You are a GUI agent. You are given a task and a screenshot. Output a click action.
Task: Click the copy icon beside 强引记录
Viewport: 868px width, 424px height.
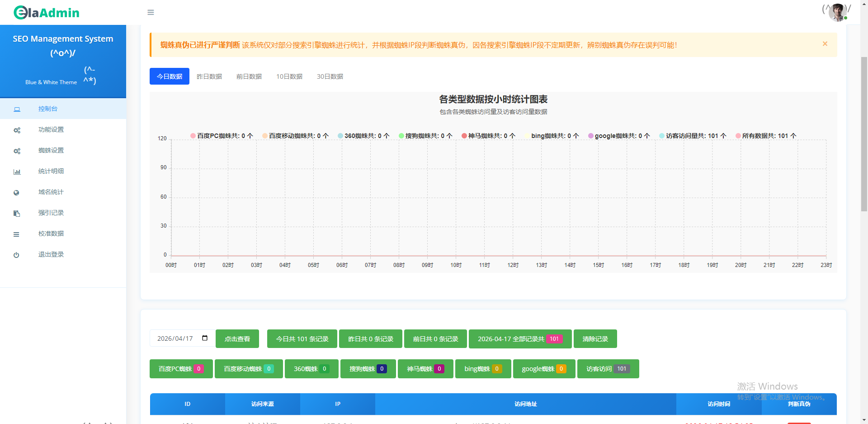[17, 214]
